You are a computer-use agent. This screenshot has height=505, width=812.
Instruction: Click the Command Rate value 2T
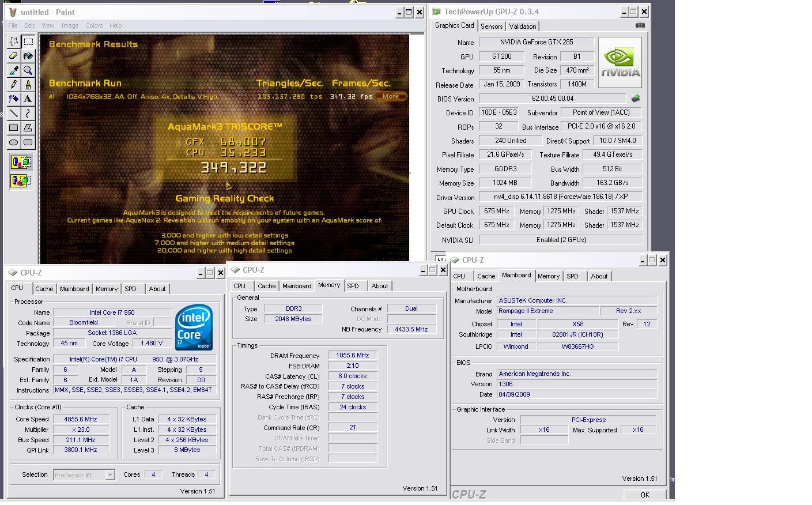click(x=353, y=428)
